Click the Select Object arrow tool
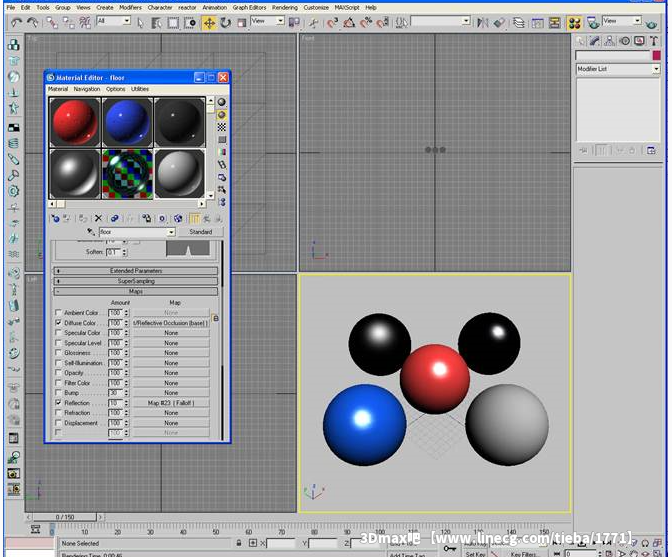672x557 pixels. tap(141, 23)
